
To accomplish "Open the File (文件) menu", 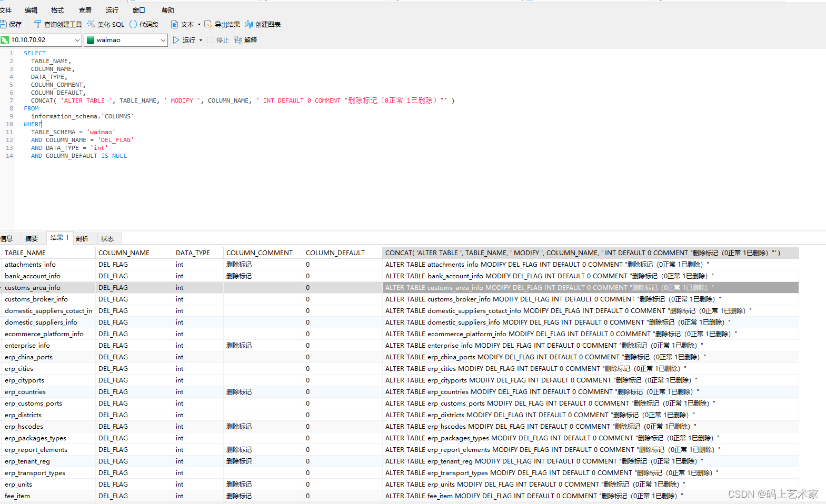I will pyautogui.click(x=6, y=10).
